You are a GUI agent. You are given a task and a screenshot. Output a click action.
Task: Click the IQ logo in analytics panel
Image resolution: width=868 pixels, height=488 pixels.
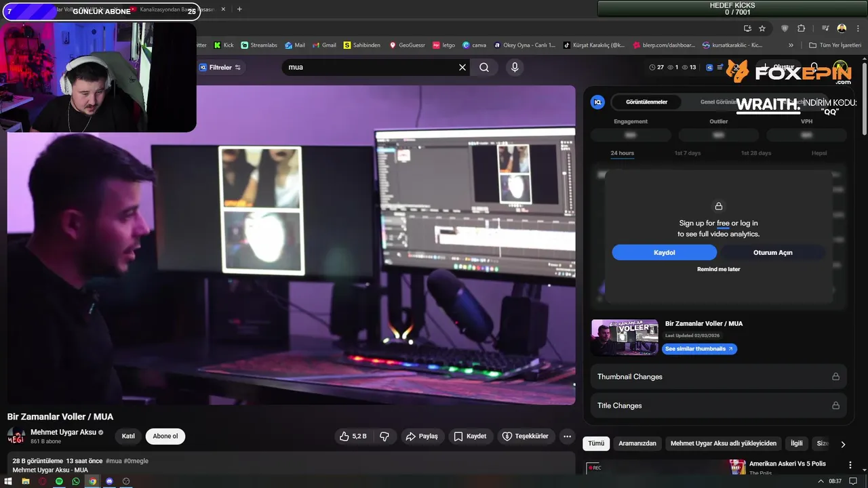597,102
